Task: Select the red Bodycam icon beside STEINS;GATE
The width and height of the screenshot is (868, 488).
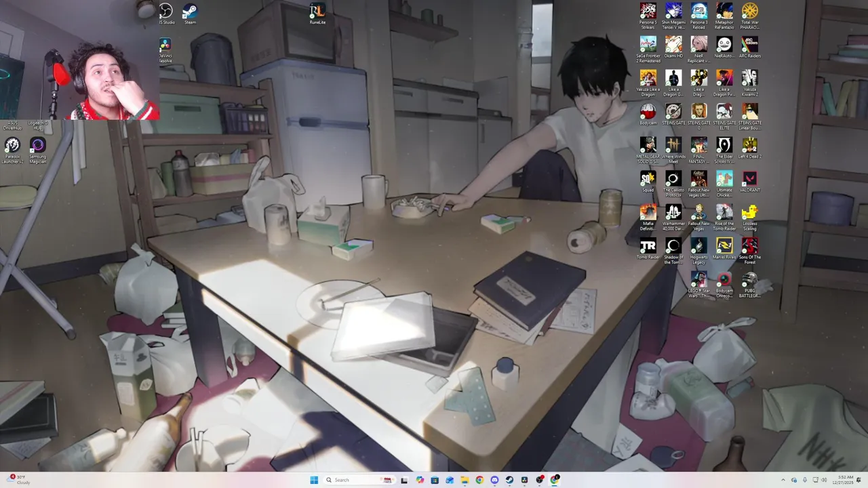Action: (x=648, y=114)
